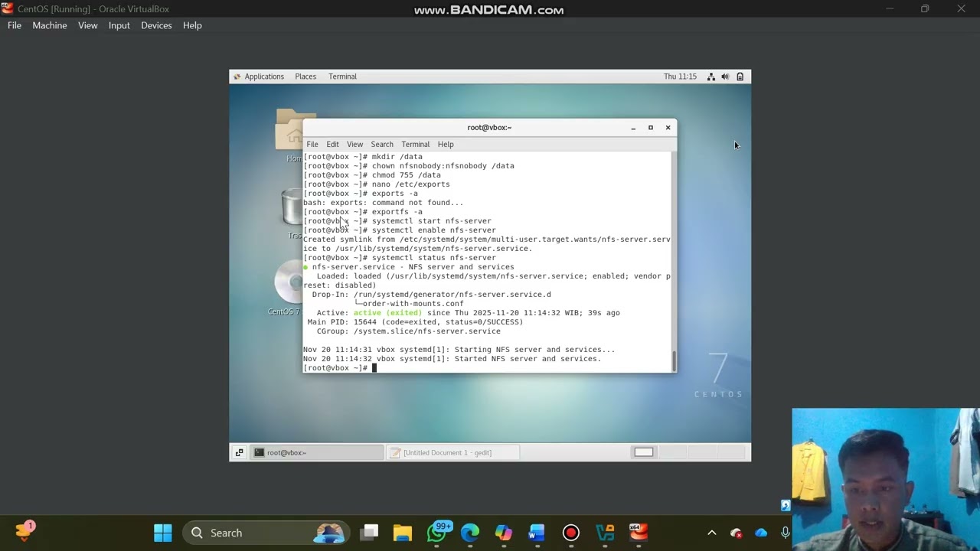Open File Explorer from Windows taskbar
The width and height of the screenshot is (980, 551).
click(x=403, y=533)
